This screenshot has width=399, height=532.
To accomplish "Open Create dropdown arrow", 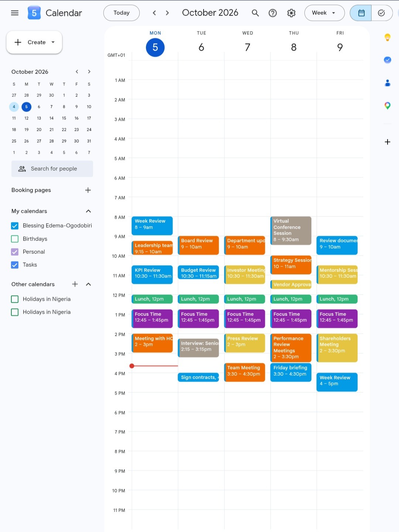I will [x=53, y=42].
